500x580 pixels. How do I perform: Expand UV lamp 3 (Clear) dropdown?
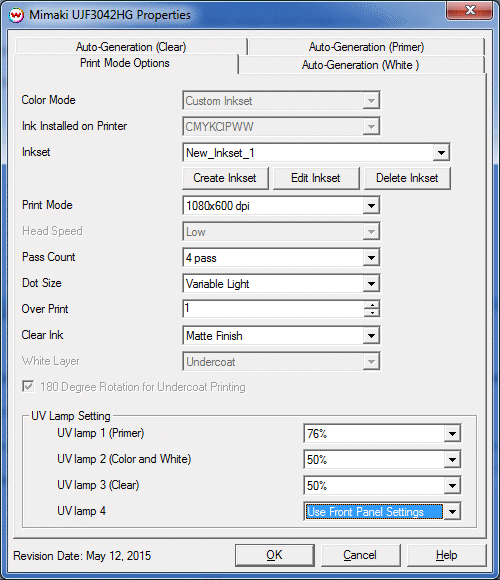[452, 486]
